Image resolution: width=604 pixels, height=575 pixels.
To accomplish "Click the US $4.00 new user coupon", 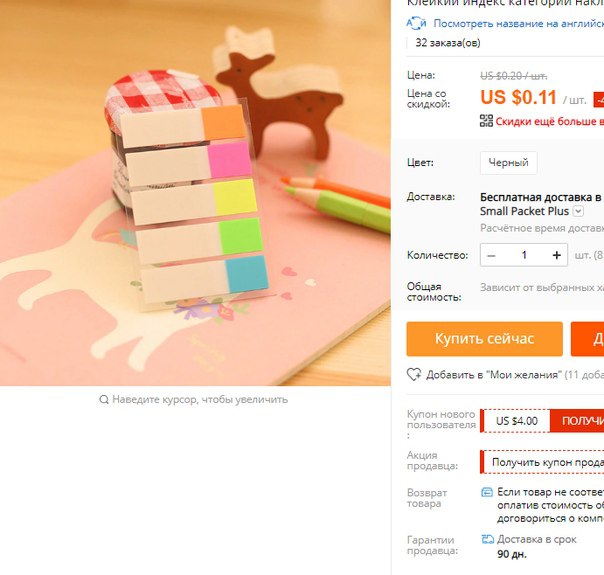I will pyautogui.click(x=516, y=421).
